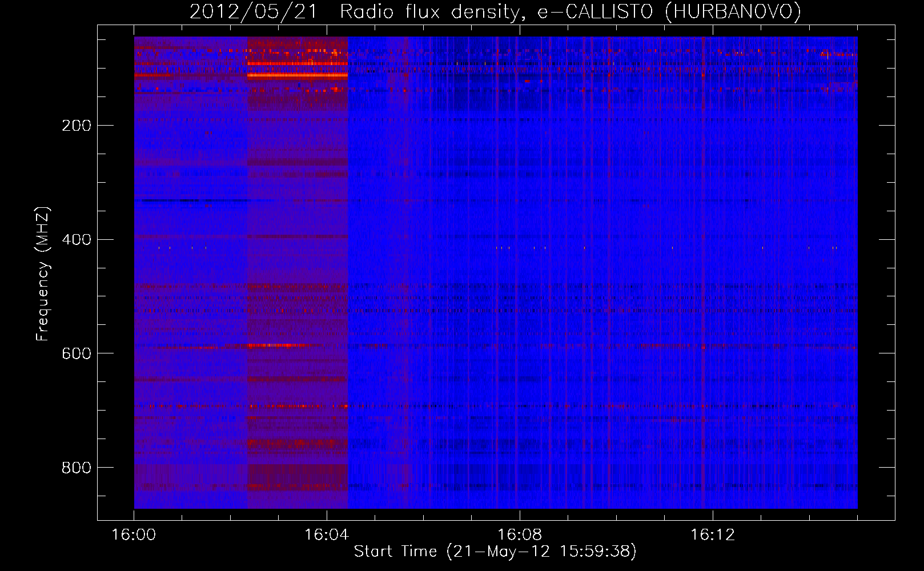Click the 400 frequency tick label
The height and width of the screenshot is (571, 924).
77,240
